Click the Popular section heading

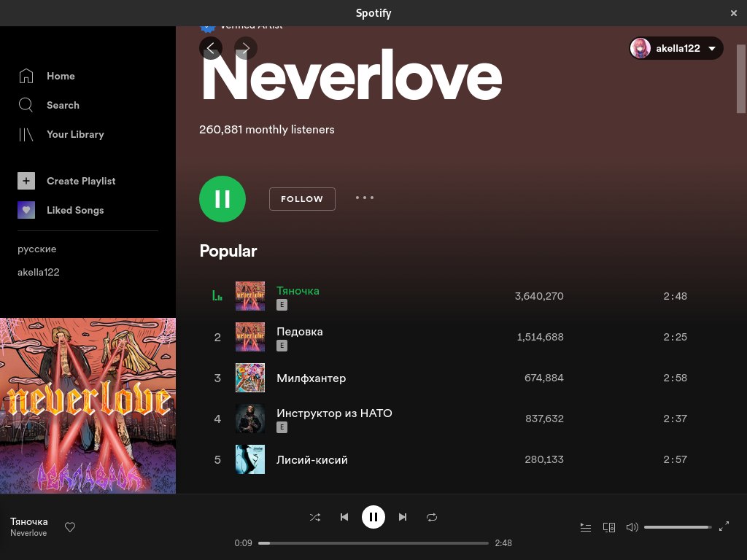point(228,251)
